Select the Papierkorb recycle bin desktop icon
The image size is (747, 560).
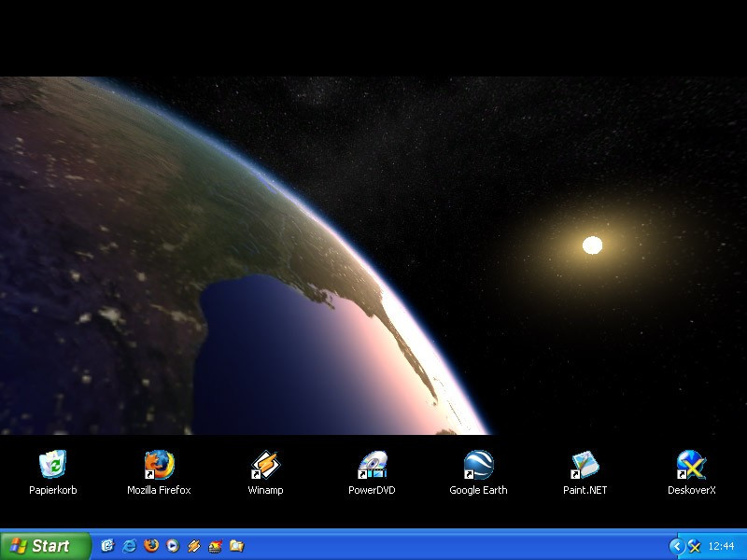[52, 472]
